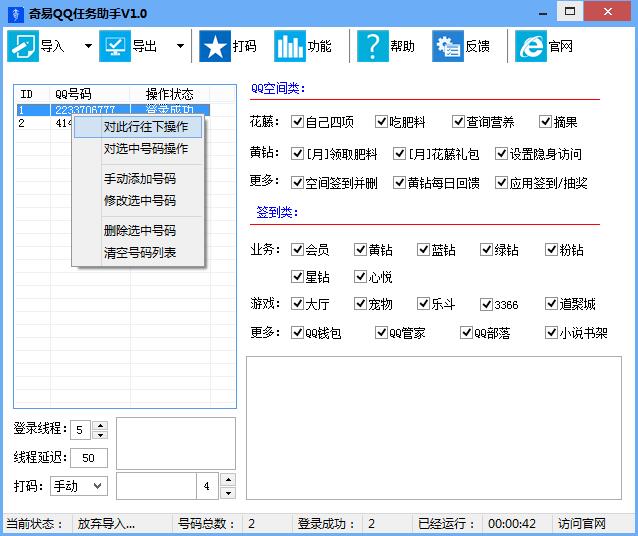Screen dimensions: 638x536
Task: Click the app icon in title bar
Action: tap(12, 11)
